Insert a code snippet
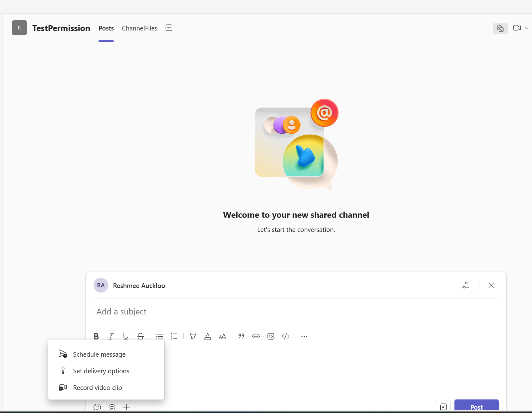532x413 pixels. coord(271,336)
